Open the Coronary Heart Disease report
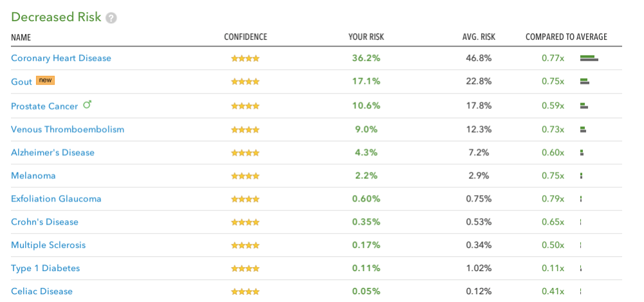 click(x=61, y=59)
